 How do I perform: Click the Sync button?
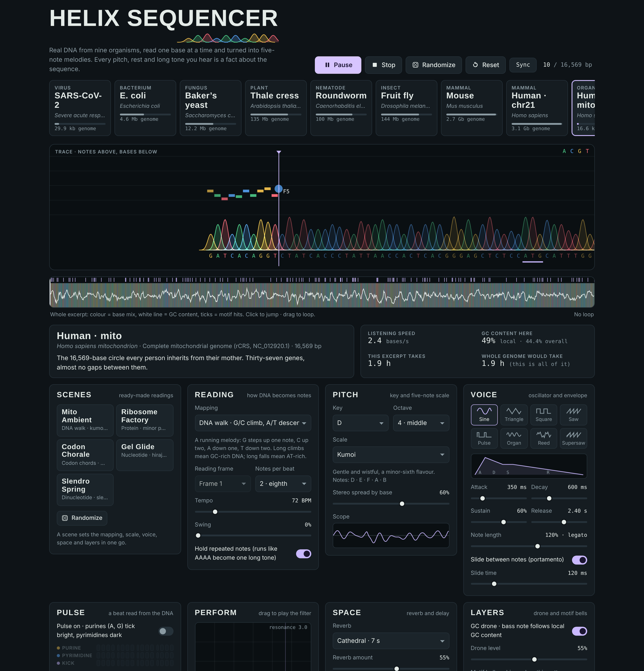tap(522, 65)
